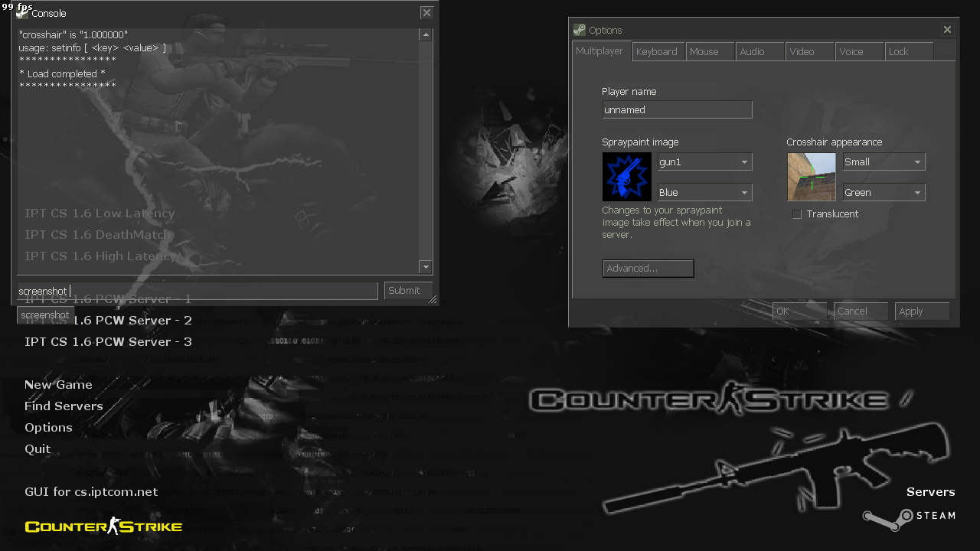The height and width of the screenshot is (551, 980).
Task: Open the Blue spraypaint color dropdown
Action: pyautogui.click(x=704, y=192)
